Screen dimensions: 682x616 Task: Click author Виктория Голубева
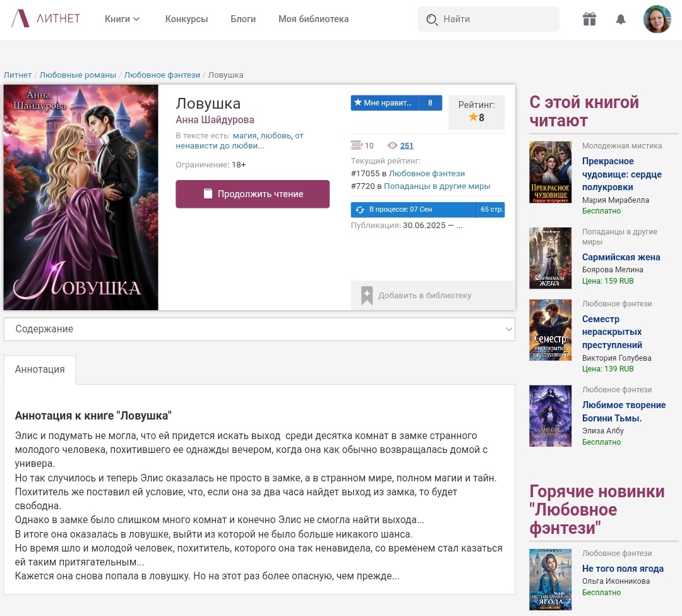[x=617, y=358]
